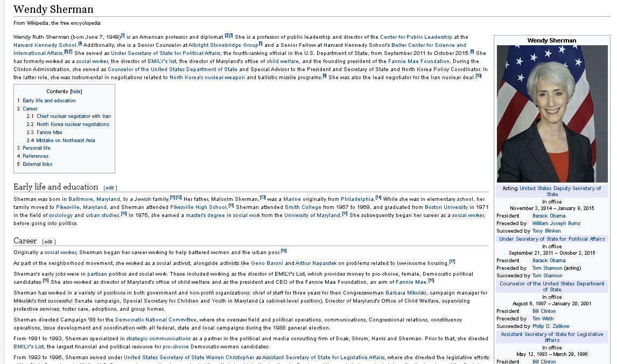Open Tom Shannon (acting) predecessor link
This screenshot has width=617, height=364.
coord(548,268)
